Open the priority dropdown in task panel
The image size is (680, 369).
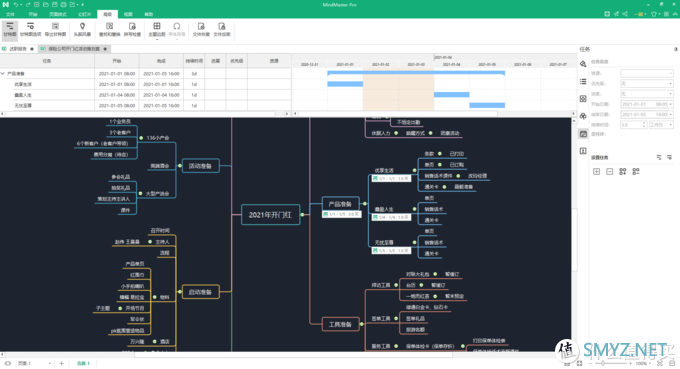pos(647,83)
